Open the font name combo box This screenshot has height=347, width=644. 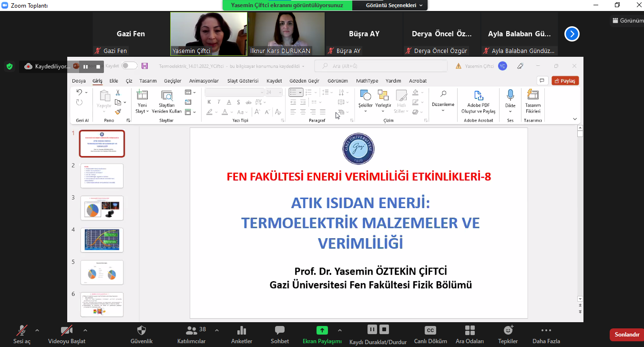(x=235, y=92)
